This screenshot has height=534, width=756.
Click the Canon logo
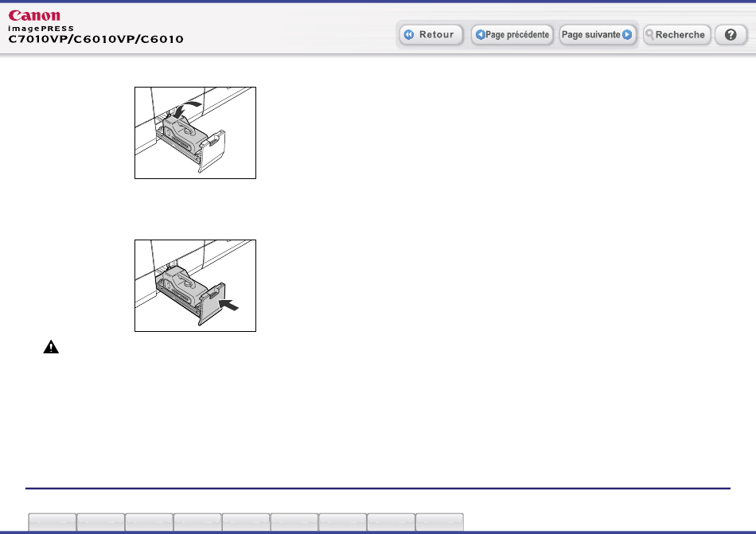click(x=34, y=16)
